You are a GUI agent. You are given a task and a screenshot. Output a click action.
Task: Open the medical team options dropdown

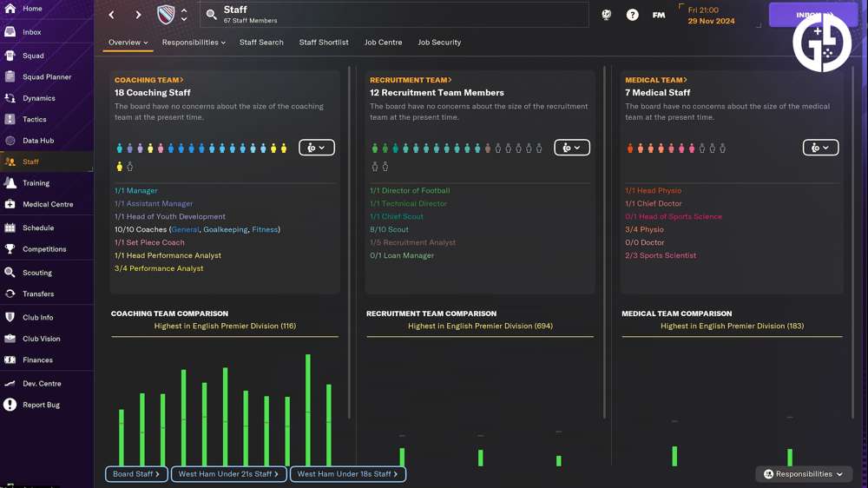point(820,148)
